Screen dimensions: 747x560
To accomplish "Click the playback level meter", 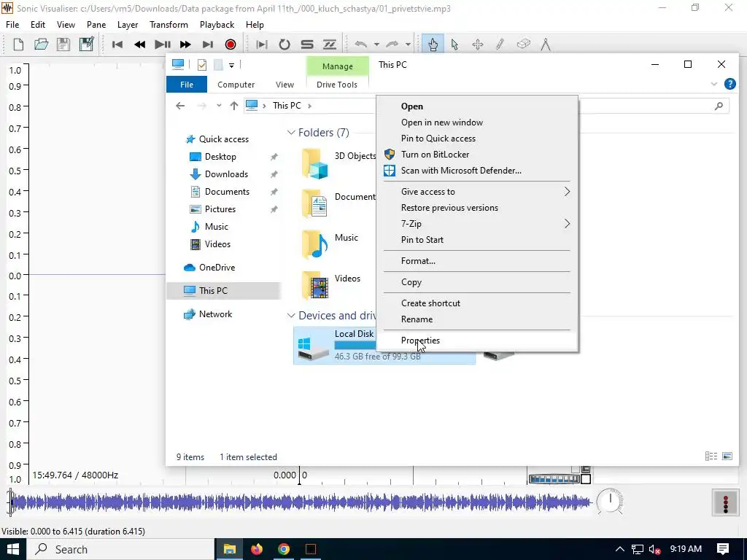I will 725,502.
